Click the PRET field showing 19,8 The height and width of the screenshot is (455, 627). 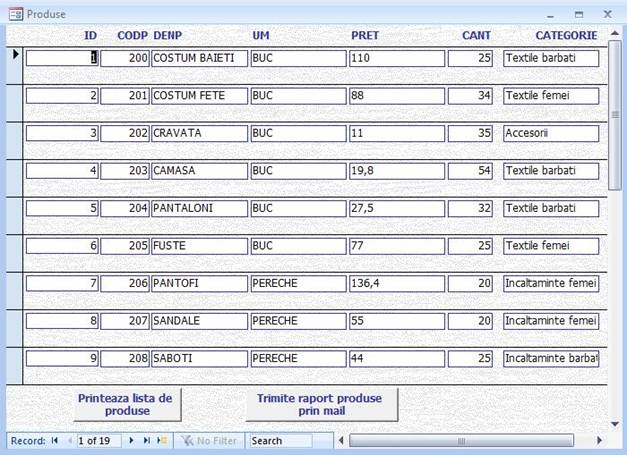[397, 171]
